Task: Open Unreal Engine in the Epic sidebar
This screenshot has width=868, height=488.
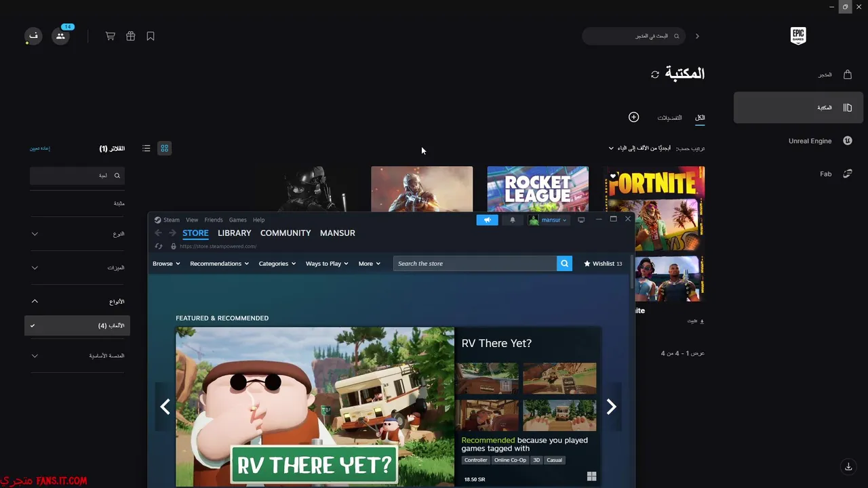Action: click(x=798, y=141)
